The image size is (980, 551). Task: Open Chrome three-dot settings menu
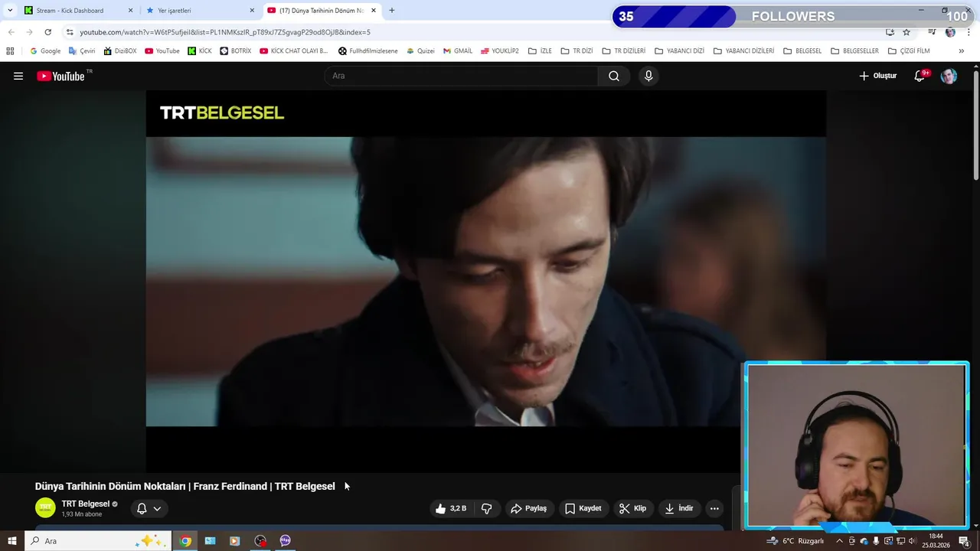[969, 32]
